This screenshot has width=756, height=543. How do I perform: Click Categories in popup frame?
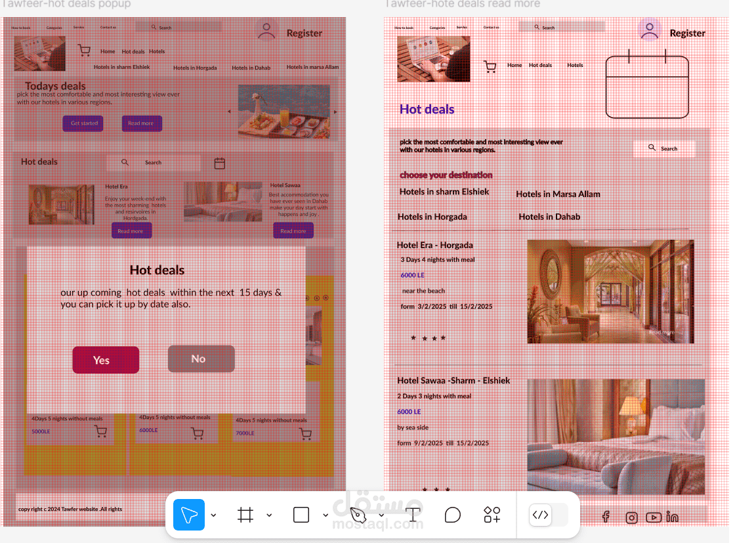(x=54, y=28)
